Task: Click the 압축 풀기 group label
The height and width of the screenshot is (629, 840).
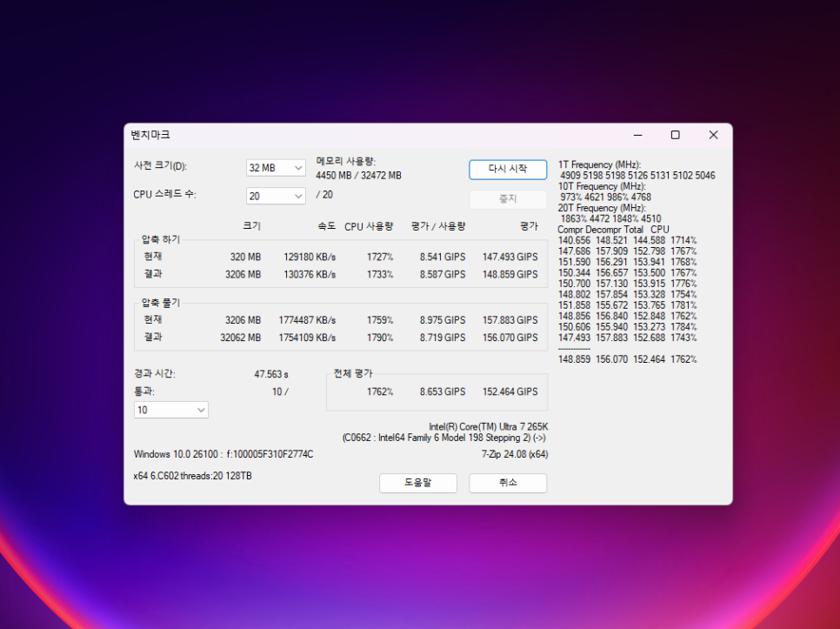Action: click(x=161, y=303)
